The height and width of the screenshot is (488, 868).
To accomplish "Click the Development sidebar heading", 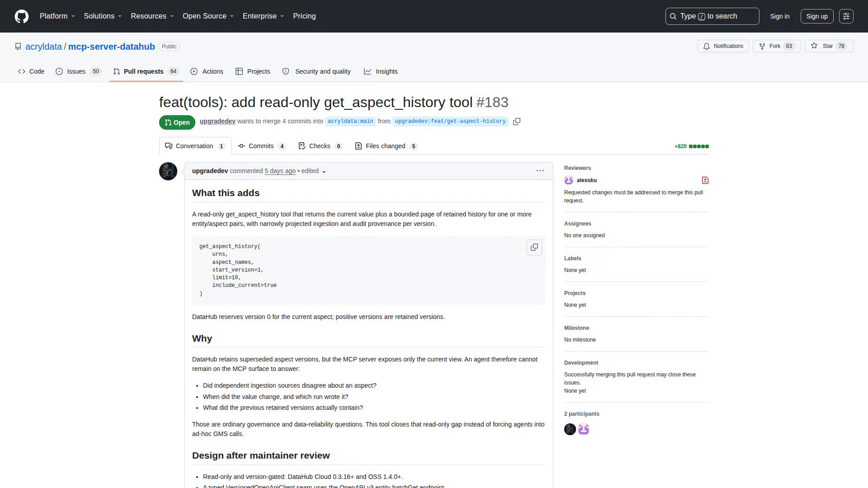I will 581,363.
